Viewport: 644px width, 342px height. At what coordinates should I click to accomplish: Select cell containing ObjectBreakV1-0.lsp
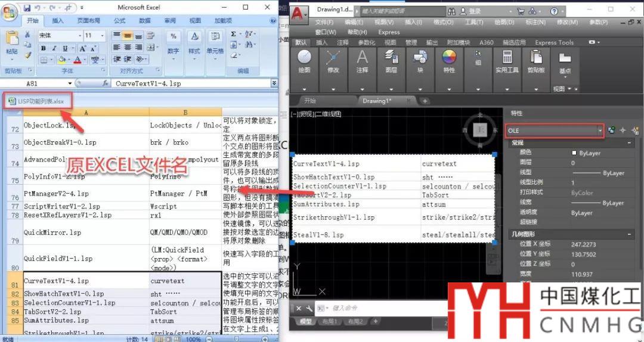[x=86, y=142]
